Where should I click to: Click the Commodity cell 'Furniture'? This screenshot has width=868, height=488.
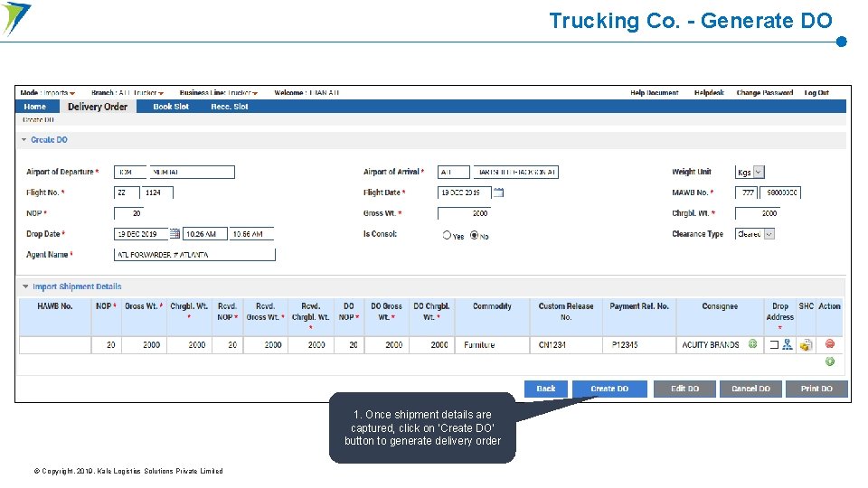(x=492, y=344)
